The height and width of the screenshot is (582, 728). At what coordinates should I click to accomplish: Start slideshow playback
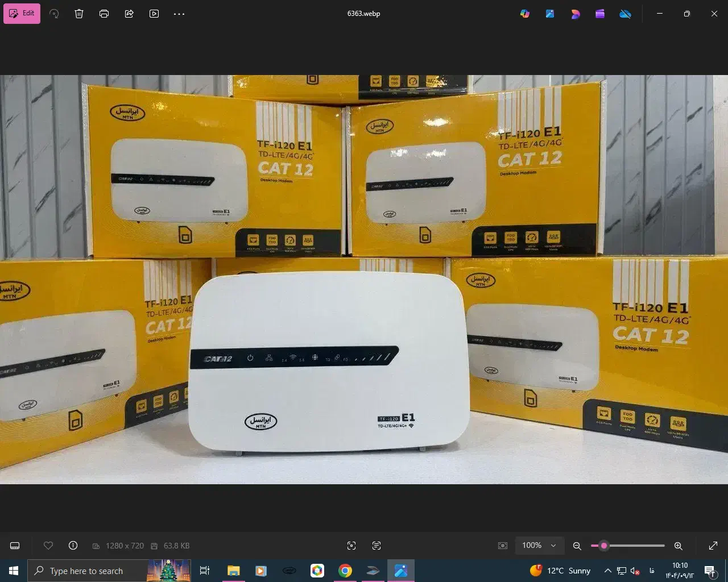[x=154, y=14]
